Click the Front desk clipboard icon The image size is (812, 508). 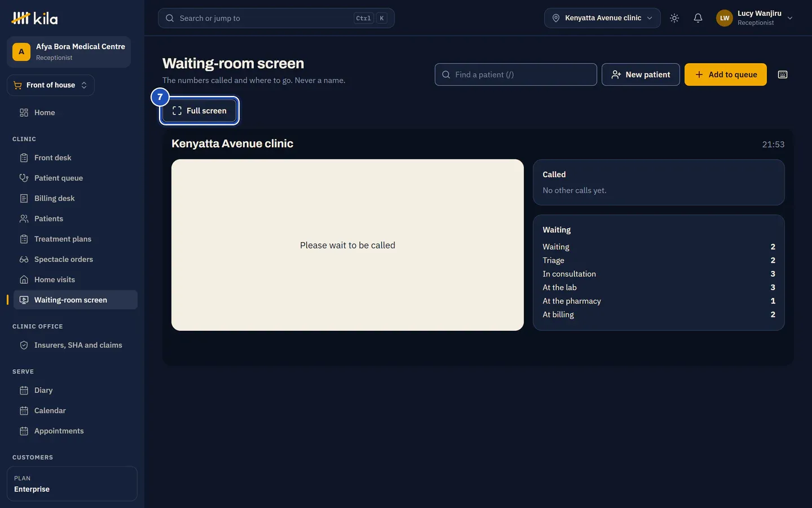[x=24, y=158]
